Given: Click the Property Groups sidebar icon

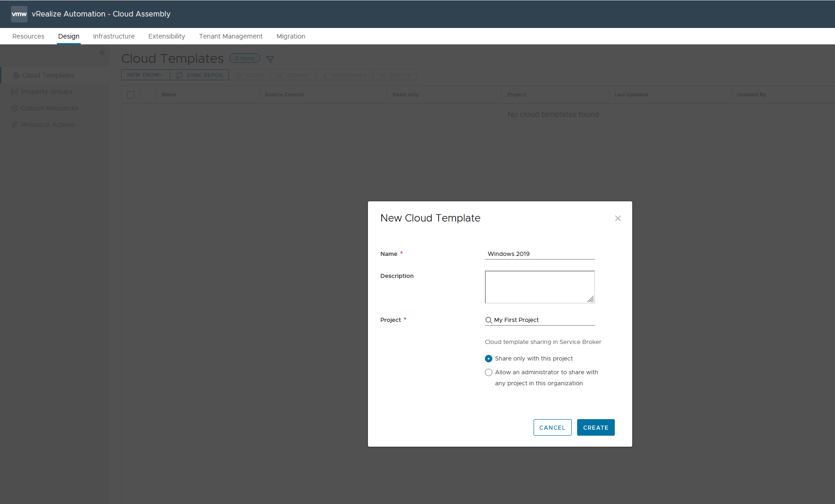Looking at the screenshot, I should point(15,92).
